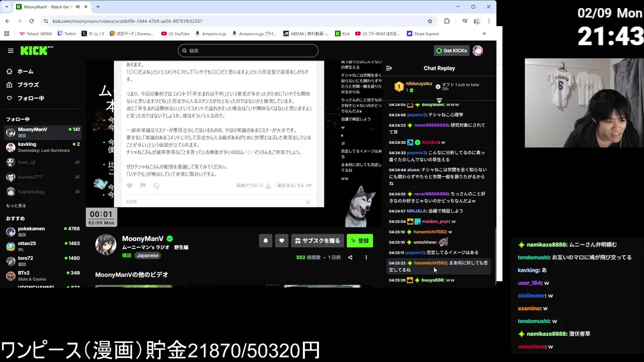Open the Yahoo! JAPAN bookmark
The width and height of the screenshot is (644, 362).
36,34
